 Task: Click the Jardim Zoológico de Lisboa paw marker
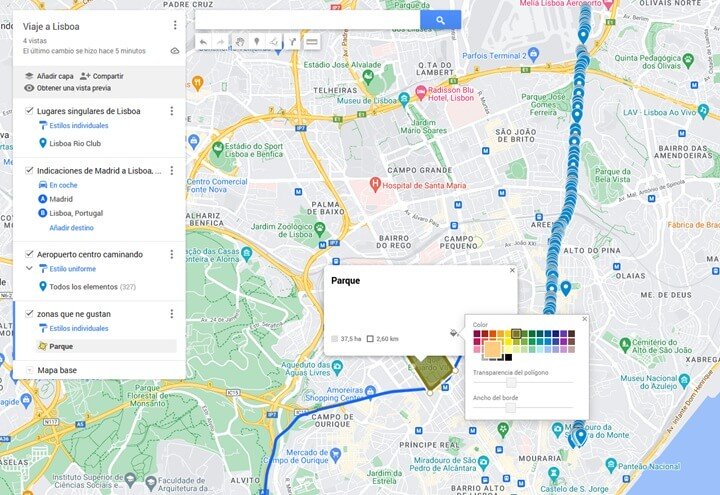pyautogui.click(x=320, y=228)
